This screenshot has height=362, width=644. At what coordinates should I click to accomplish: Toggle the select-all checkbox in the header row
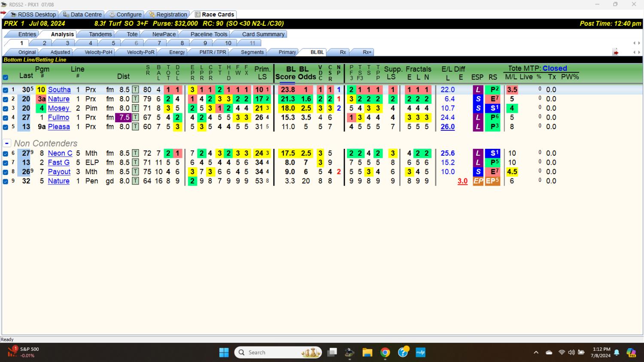[6, 78]
